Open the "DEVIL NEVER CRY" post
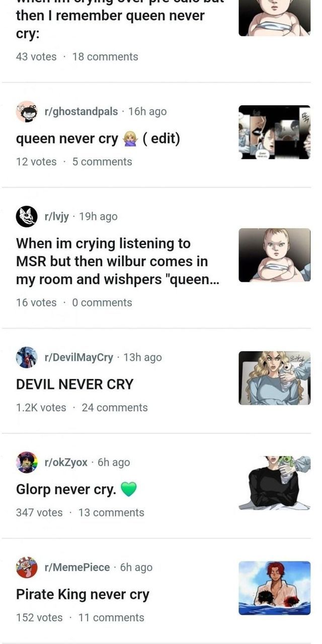This screenshot has width=322, height=644. 75,384
